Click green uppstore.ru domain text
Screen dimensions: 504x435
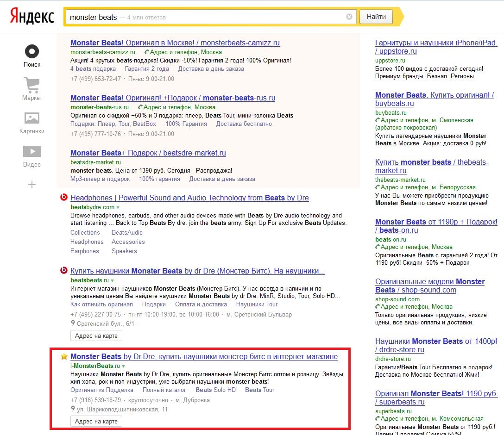390,60
